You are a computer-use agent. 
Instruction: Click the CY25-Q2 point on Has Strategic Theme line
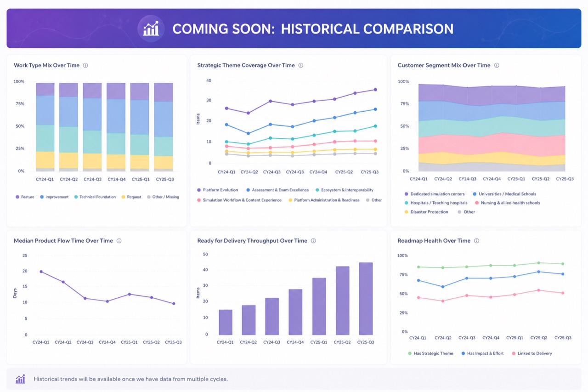539,263
